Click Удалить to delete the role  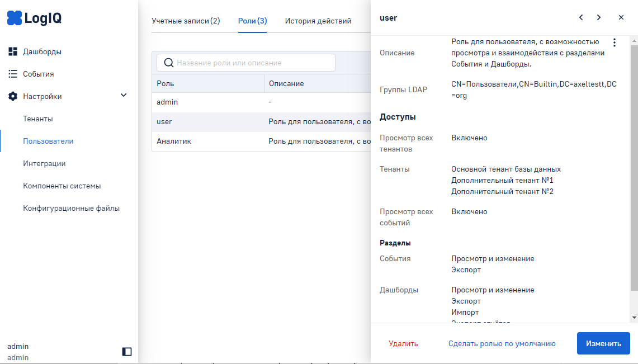click(403, 343)
